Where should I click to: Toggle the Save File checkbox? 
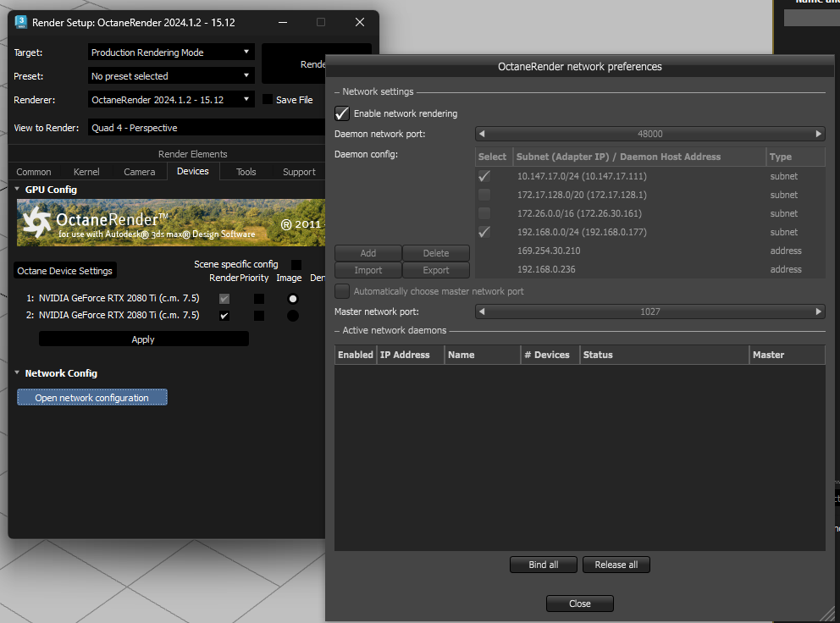268,99
